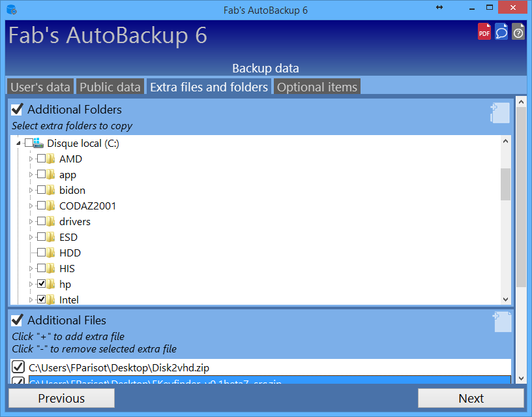Select the ESD folder label
The height and width of the screenshot is (417, 532).
[x=68, y=237]
